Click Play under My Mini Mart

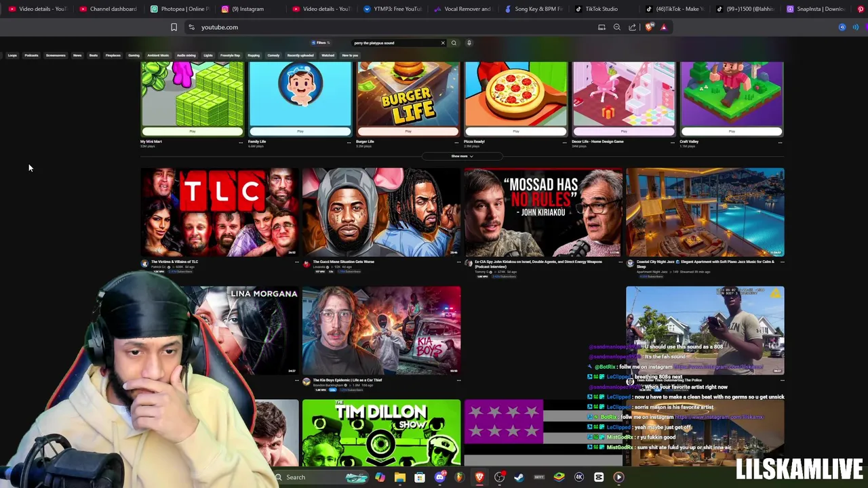click(192, 131)
